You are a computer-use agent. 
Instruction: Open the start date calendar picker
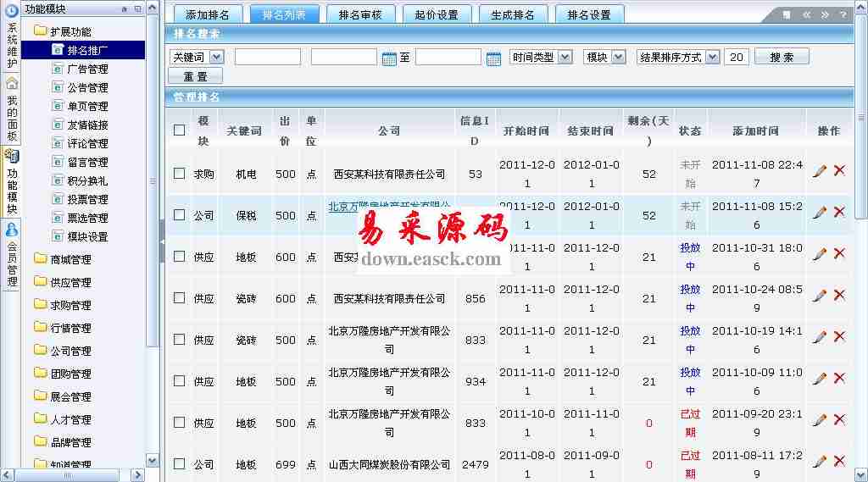click(389, 58)
